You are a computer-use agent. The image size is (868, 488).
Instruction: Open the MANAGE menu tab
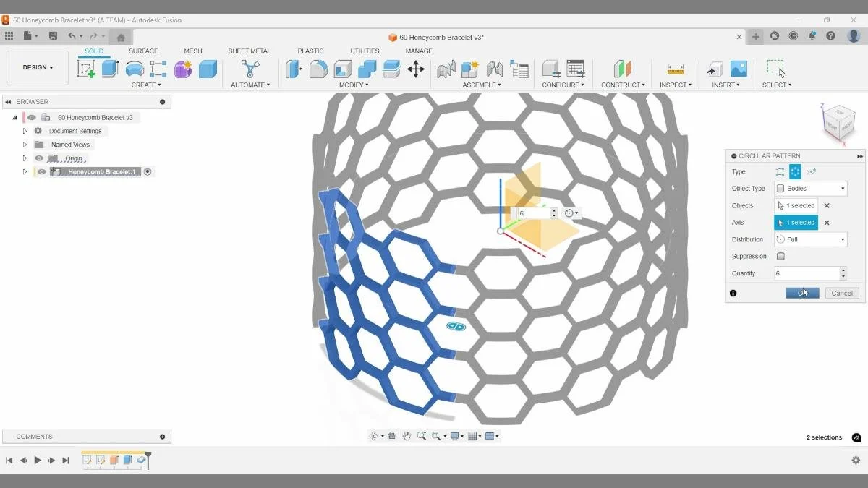418,51
